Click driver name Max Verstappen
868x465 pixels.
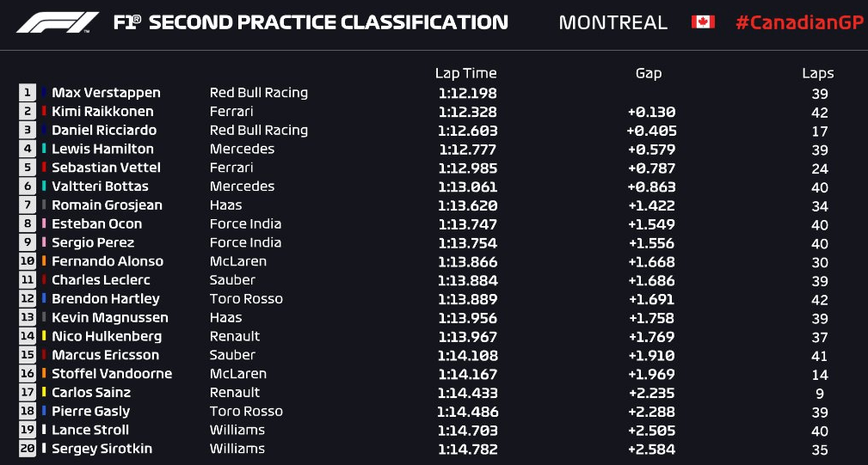[x=107, y=93]
